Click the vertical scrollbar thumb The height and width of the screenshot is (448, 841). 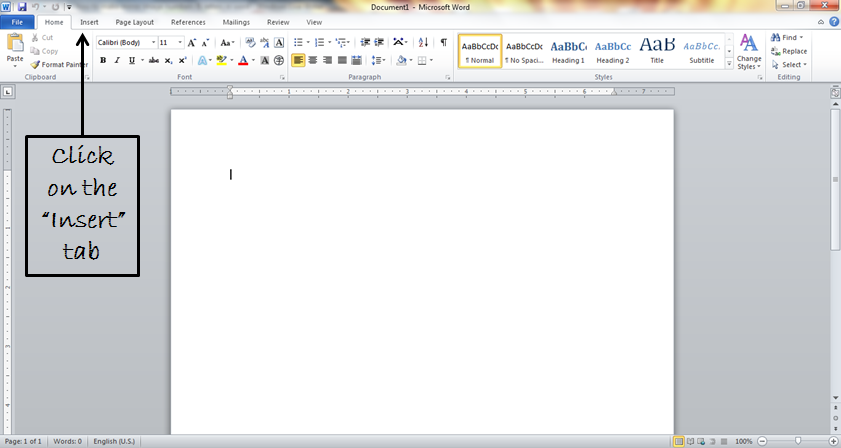click(835, 179)
